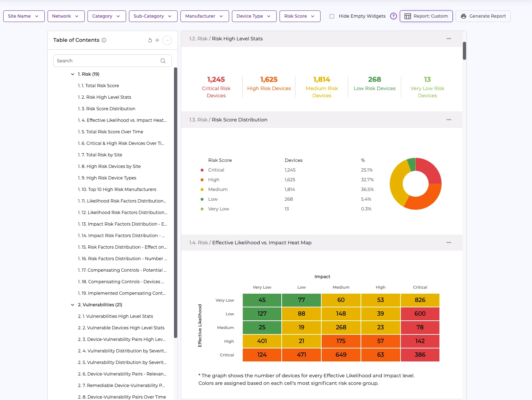This screenshot has height=400, width=532.
Task: Click the Generate Report button
Action: pos(483,16)
